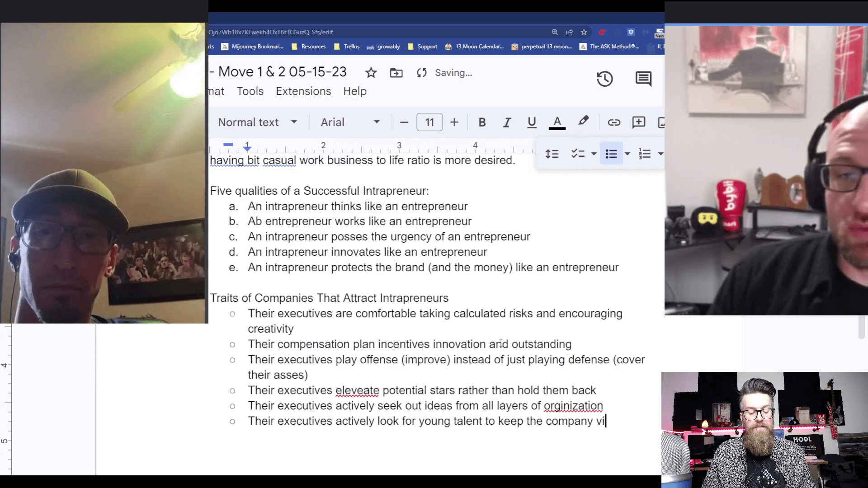The width and height of the screenshot is (868, 488).
Task: Click the font size 11 field
Action: point(429,122)
